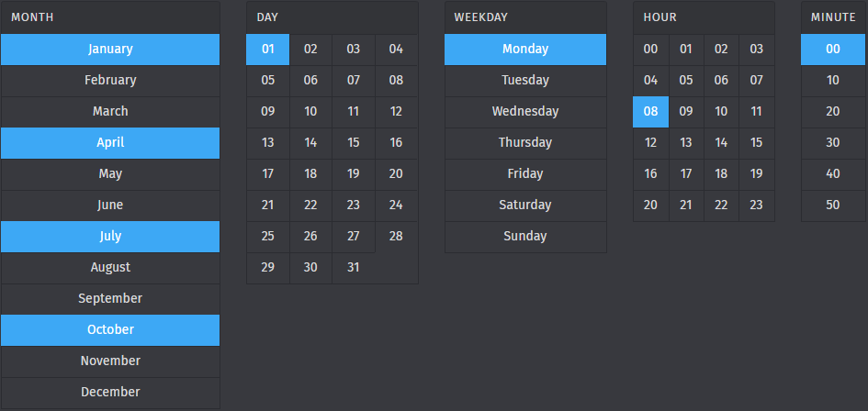Screen dimensions: 868x411
Task: Deselect the October month entry
Action: pos(110,330)
